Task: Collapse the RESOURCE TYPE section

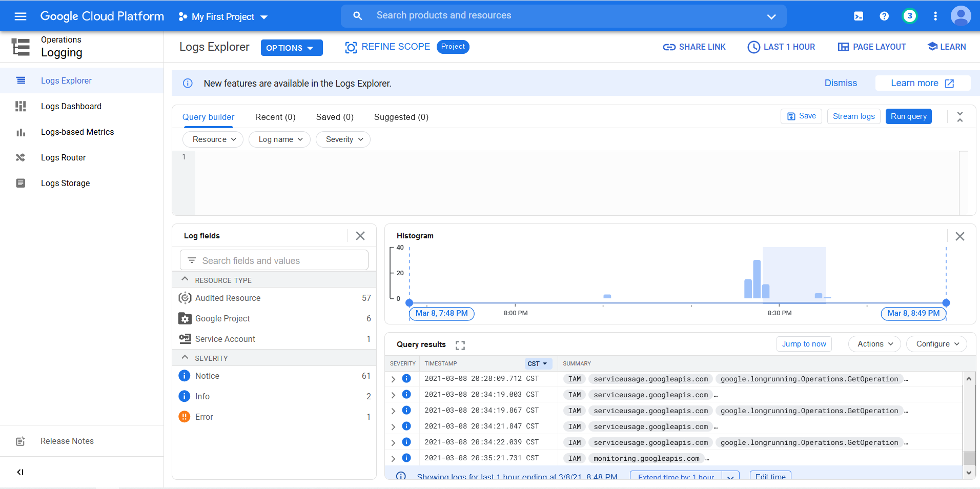Action: click(185, 279)
